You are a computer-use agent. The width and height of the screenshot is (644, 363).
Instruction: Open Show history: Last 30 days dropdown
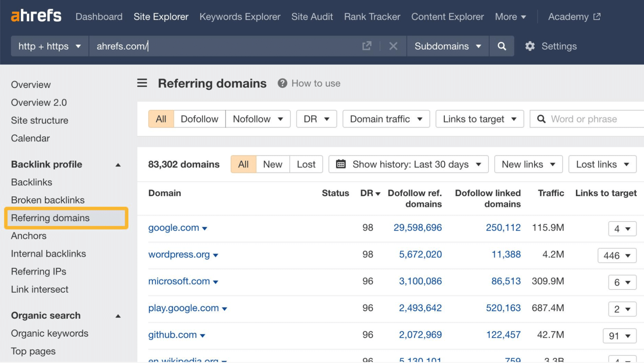point(409,164)
